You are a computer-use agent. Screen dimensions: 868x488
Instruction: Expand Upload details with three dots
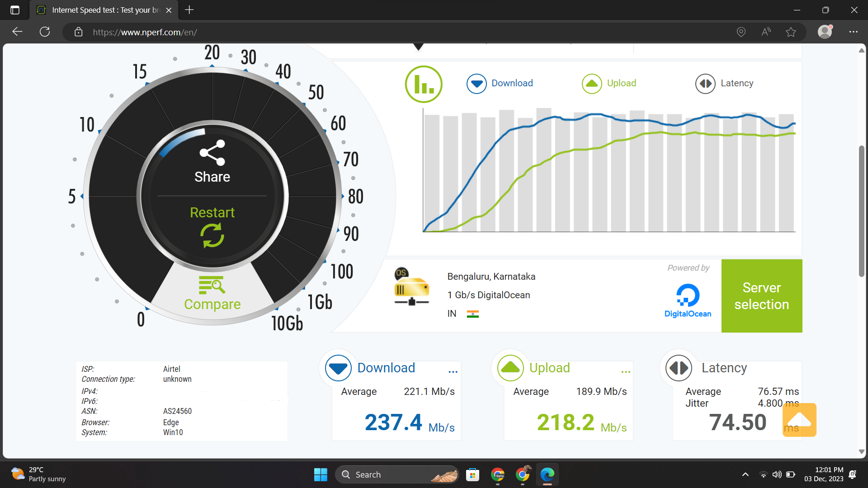[x=626, y=371]
